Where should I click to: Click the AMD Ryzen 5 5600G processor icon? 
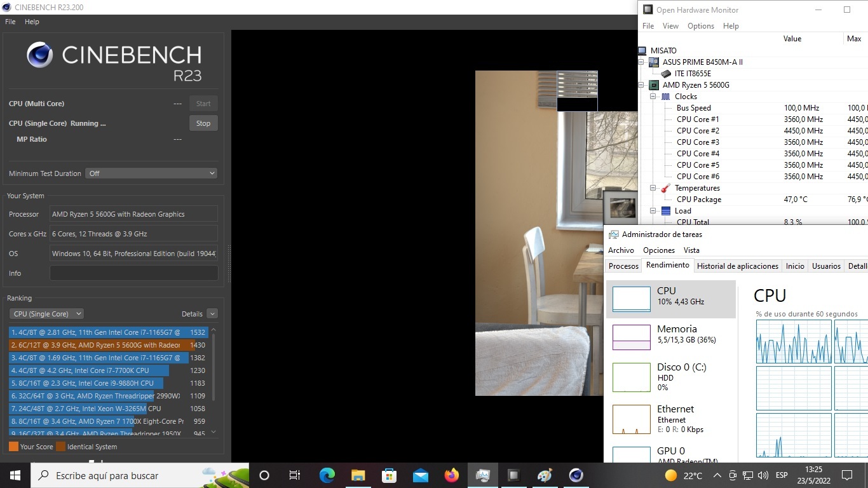(x=653, y=85)
